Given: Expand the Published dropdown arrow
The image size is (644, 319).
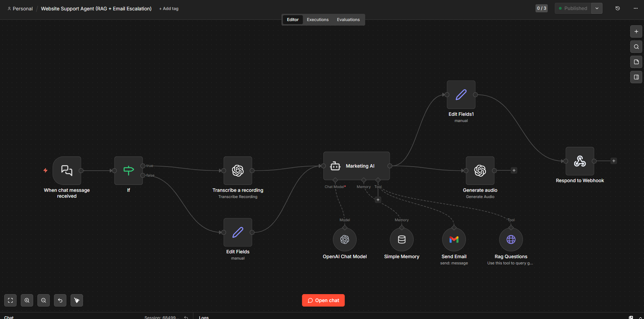Looking at the screenshot, I should pyautogui.click(x=597, y=8).
